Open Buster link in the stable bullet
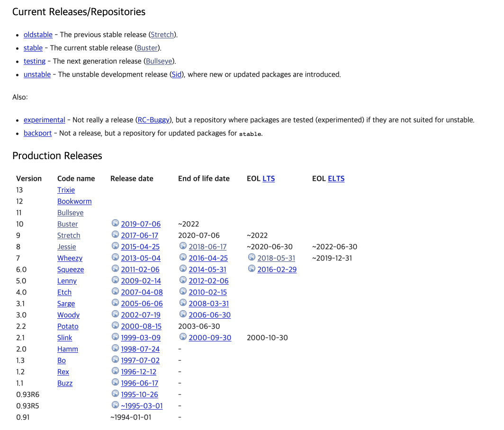This screenshot has height=430, width=504. point(147,48)
